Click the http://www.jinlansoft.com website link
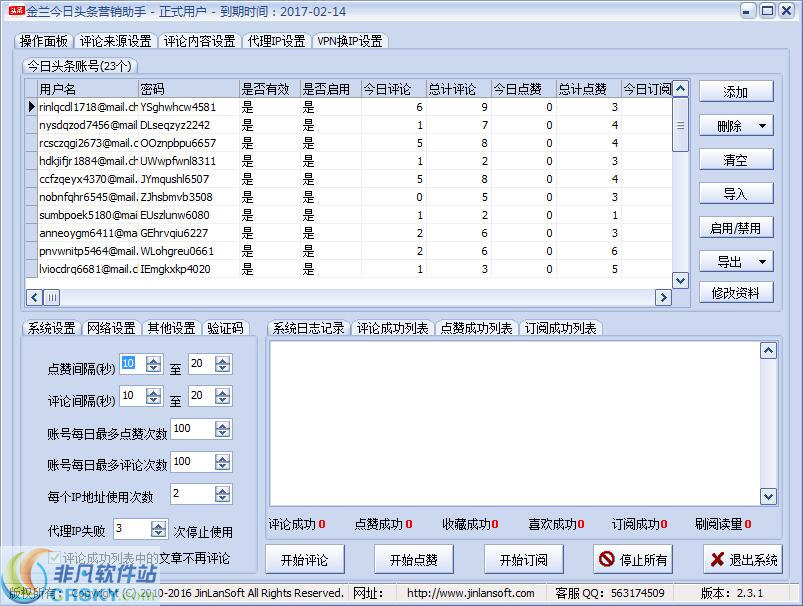The image size is (803, 606). (x=471, y=593)
